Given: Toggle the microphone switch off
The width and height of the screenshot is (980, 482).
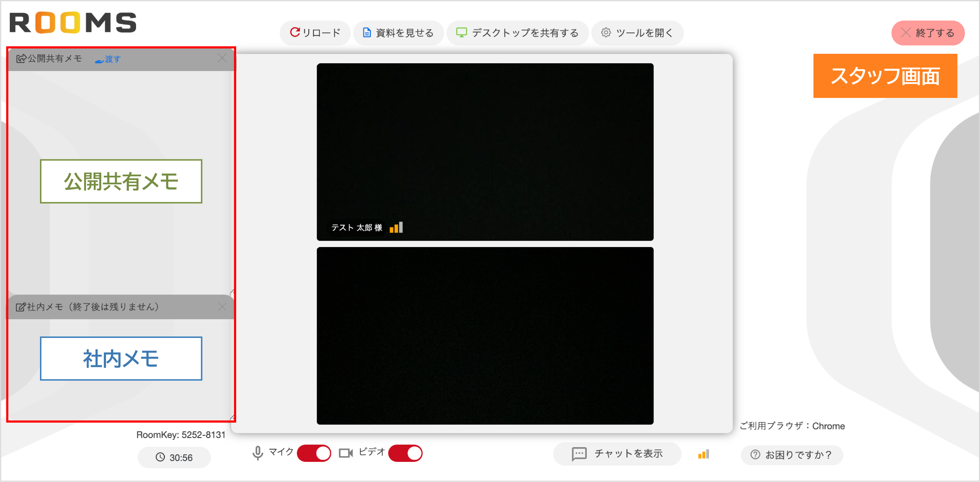Looking at the screenshot, I should tap(314, 453).
